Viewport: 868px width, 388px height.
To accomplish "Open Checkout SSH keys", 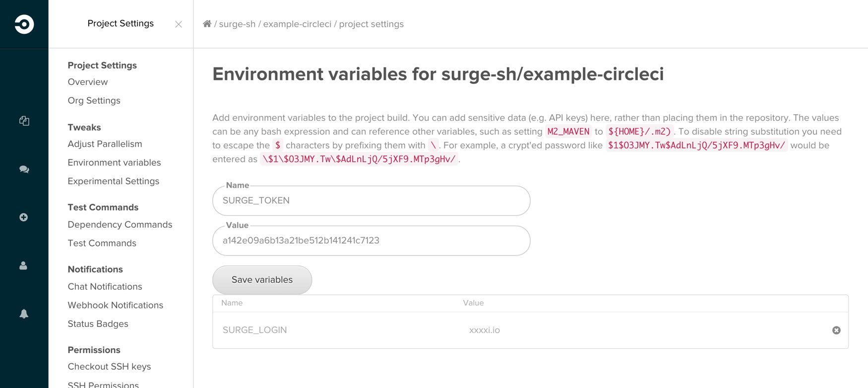I will [110, 367].
